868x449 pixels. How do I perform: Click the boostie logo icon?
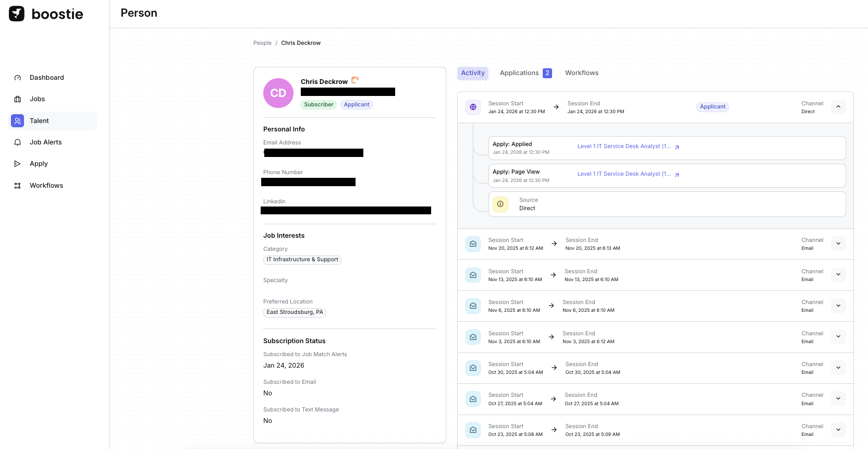pyautogui.click(x=17, y=14)
